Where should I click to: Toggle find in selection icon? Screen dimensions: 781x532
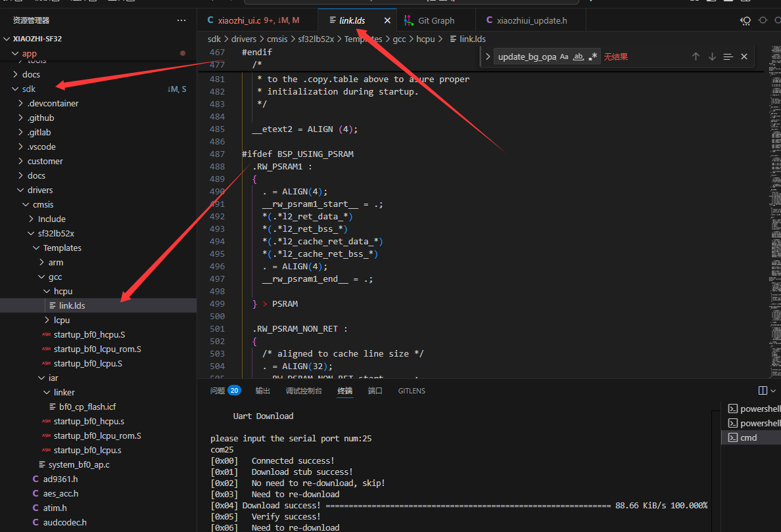coord(728,56)
